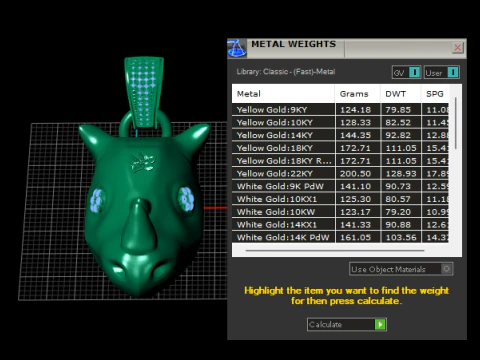Click the jump ring on pendant

[145, 124]
